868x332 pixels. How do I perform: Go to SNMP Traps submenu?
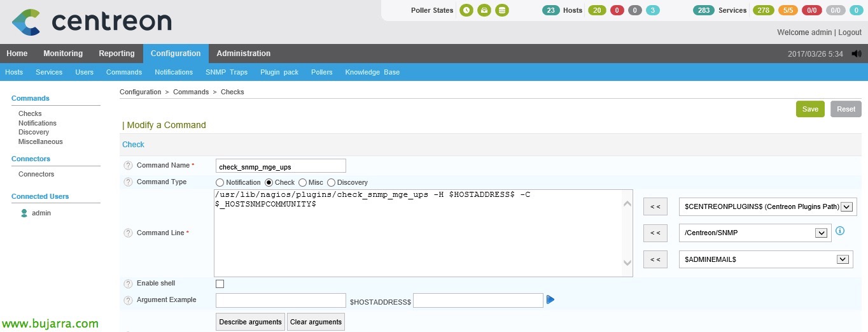[227, 72]
